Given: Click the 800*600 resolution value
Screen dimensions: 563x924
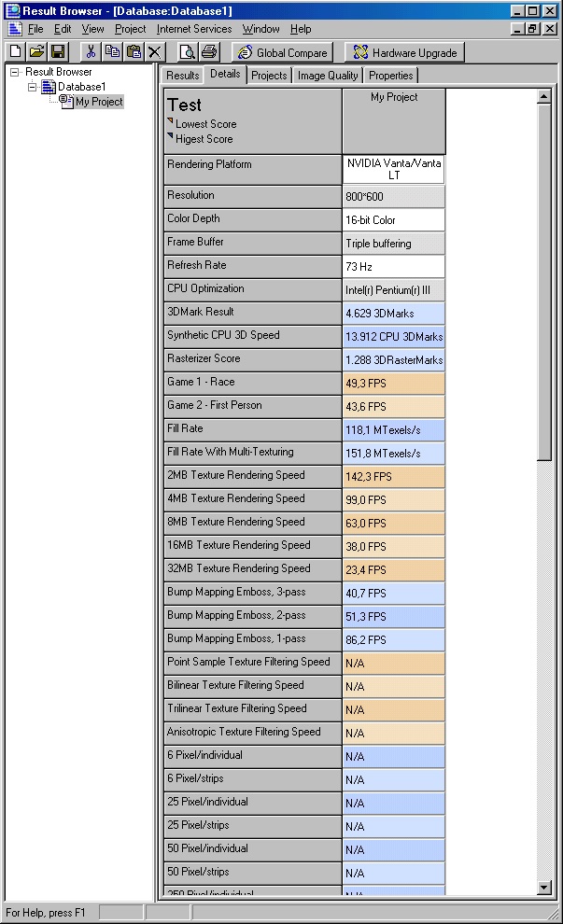Looking at the screenshot, I should pos(394,197).
